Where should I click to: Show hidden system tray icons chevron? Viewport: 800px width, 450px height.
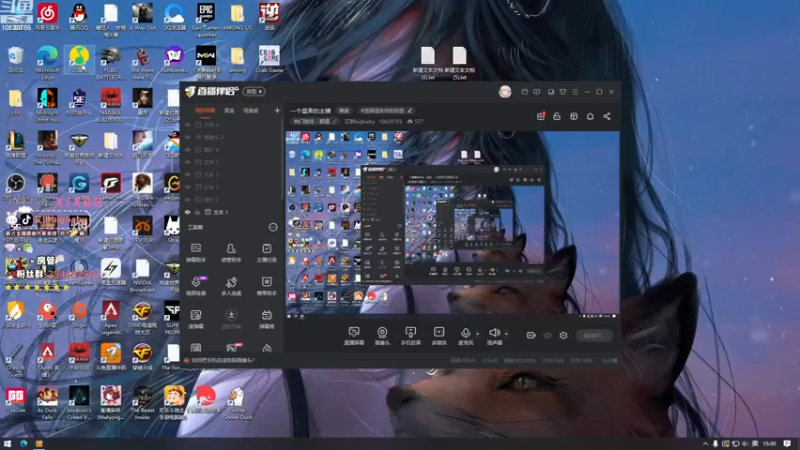[706, 444]
